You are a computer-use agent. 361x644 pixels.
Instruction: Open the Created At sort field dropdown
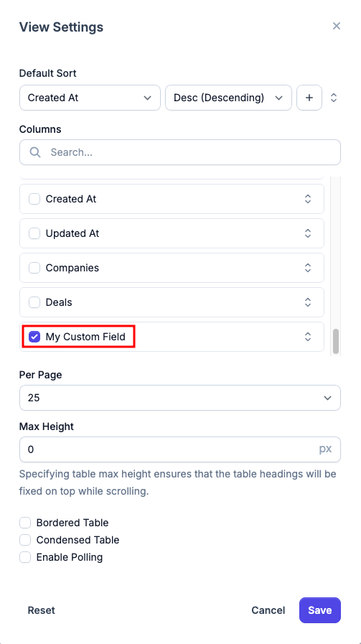[90, 98]
